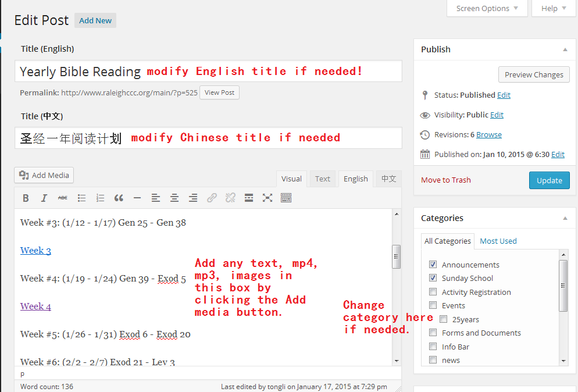Edit the post Visibility
The height and width of the screenshot is (392, 578).
(497, 115)
